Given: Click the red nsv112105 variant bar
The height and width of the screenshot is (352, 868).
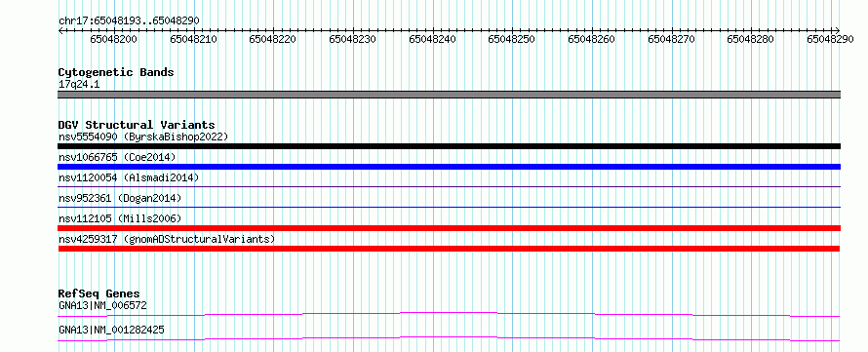Looking at the screenshot, I should [449, 228].
